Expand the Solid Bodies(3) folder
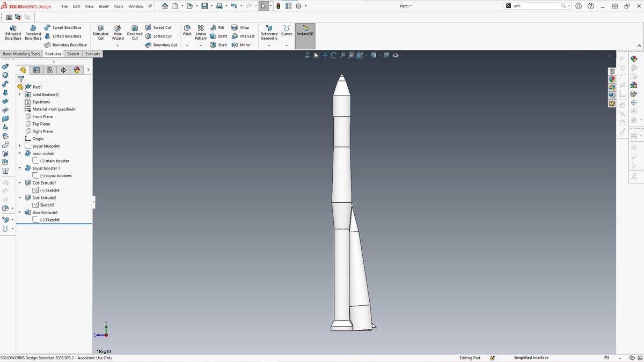This screenshot has height=362, width=644. 20,94
